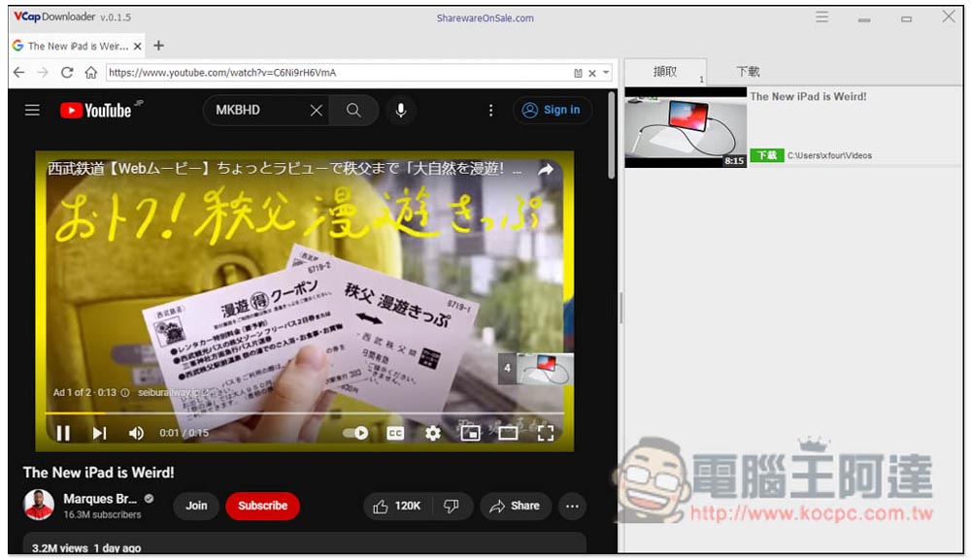Viewport: 971px width, 560px height.
Task: Click the red Subscribe button
Action: (x=262, y=506)
